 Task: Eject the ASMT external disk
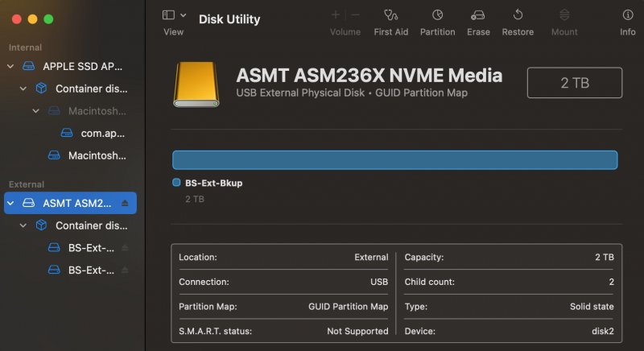(x=125, y=204)
